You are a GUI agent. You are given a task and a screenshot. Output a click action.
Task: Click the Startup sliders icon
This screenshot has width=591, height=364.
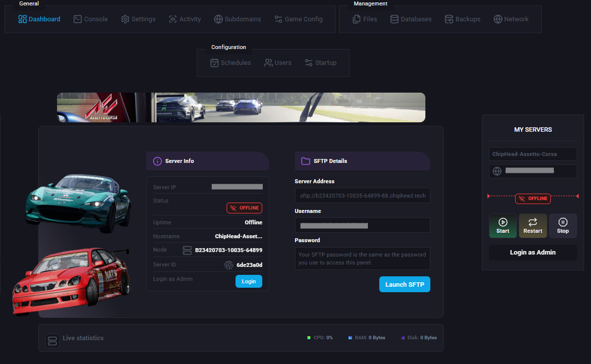coord(309,63)
